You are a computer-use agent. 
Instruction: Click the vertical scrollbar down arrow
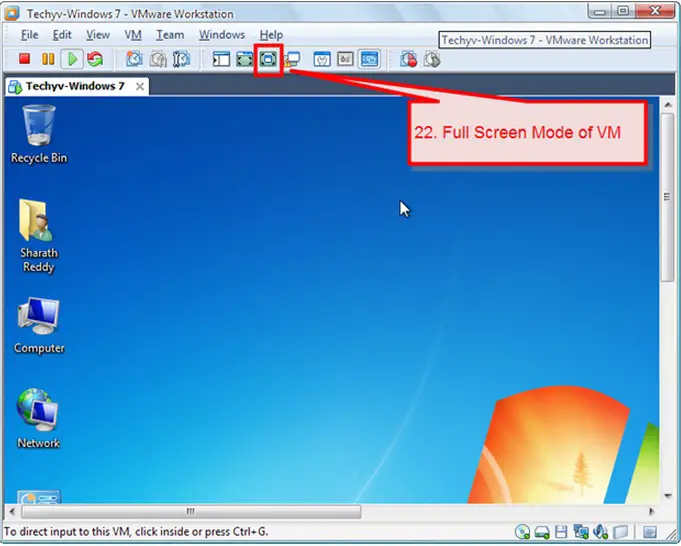tap(668, 496)
